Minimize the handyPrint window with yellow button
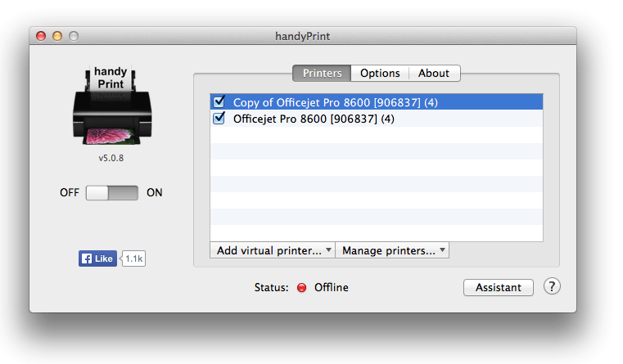623x364 pixels. pyautogui.click(x=57, y=36)
